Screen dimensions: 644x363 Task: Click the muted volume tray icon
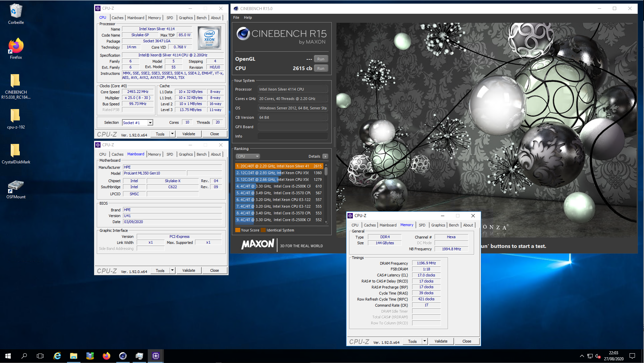(598, 356)
